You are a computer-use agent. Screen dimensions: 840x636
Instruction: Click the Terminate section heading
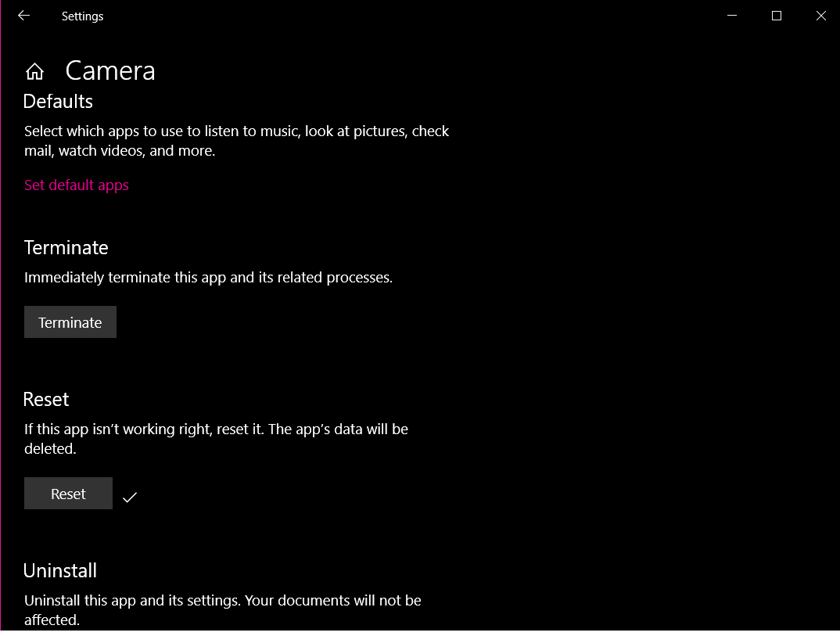point(66,247)
